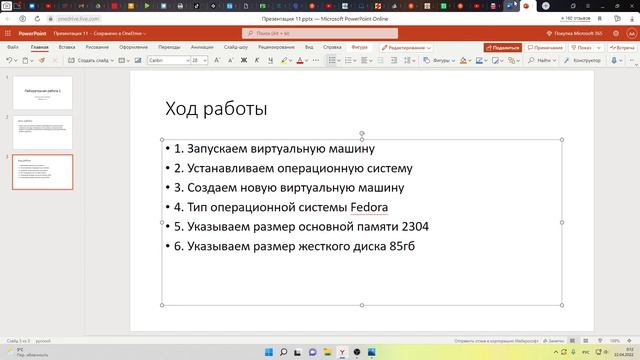
Task: Toggle underline (Ч) formatting
Action: pyautogui.click(x=270, y=60)
